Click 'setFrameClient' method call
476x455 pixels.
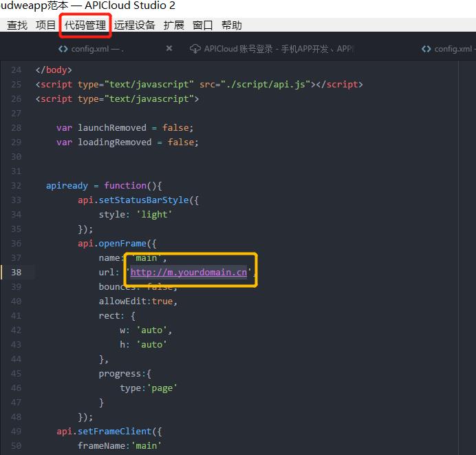[114, 432]
